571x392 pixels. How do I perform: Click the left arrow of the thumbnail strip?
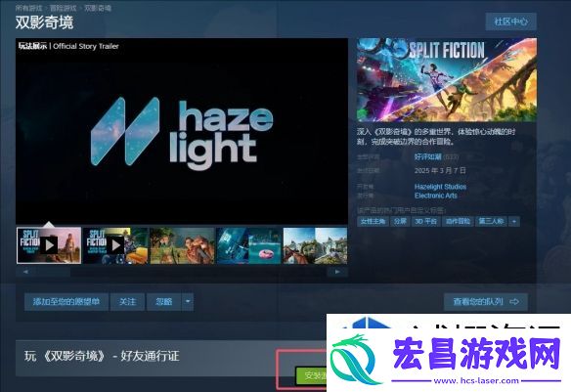(25, 272)
